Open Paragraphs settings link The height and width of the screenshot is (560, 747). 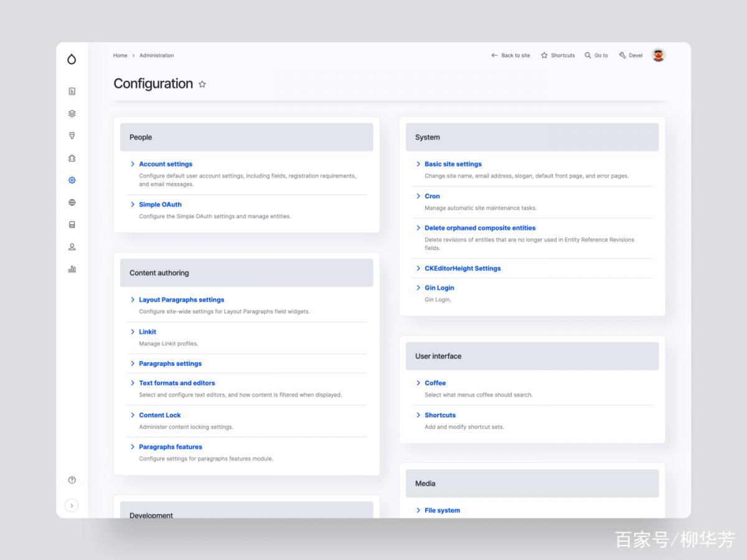coord(170,363)
